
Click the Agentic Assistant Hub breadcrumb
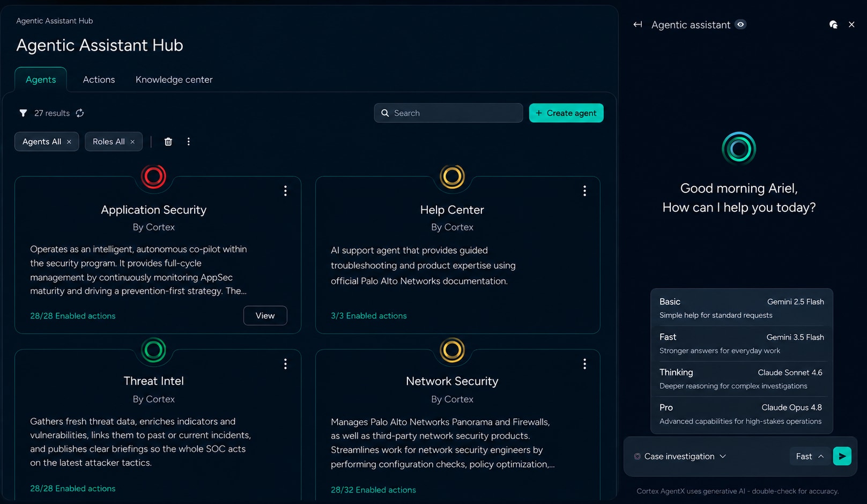55,21
